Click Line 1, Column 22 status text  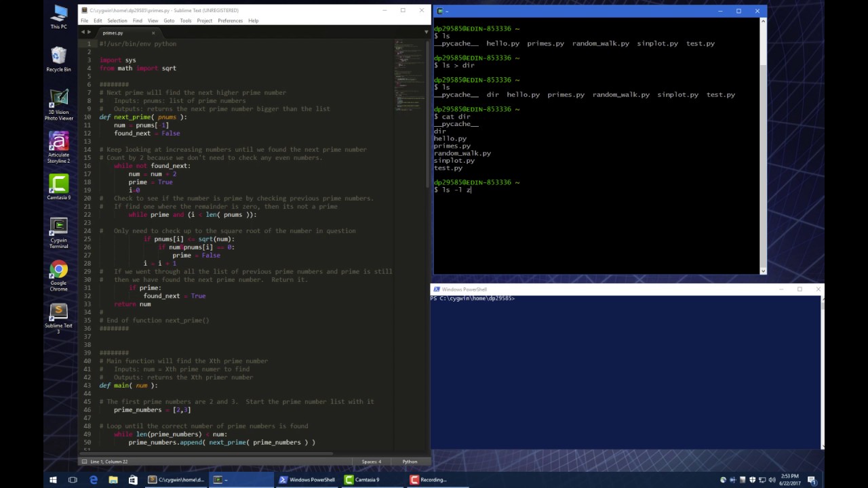click(109, 462)
